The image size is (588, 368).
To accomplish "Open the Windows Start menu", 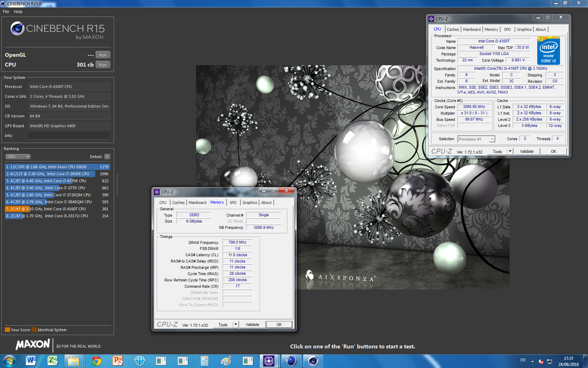I will [9, 361].
